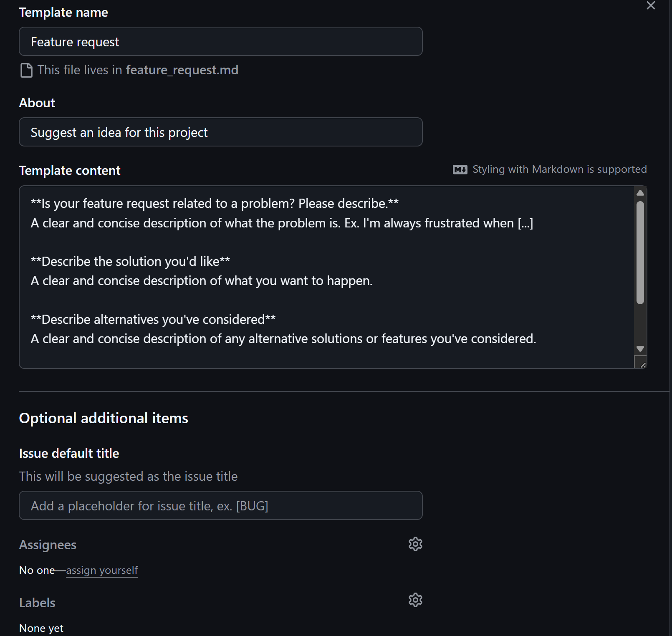Click the Labels section heading
The height and width of the screenshot is (636, 672).
(x=37, y=603)
